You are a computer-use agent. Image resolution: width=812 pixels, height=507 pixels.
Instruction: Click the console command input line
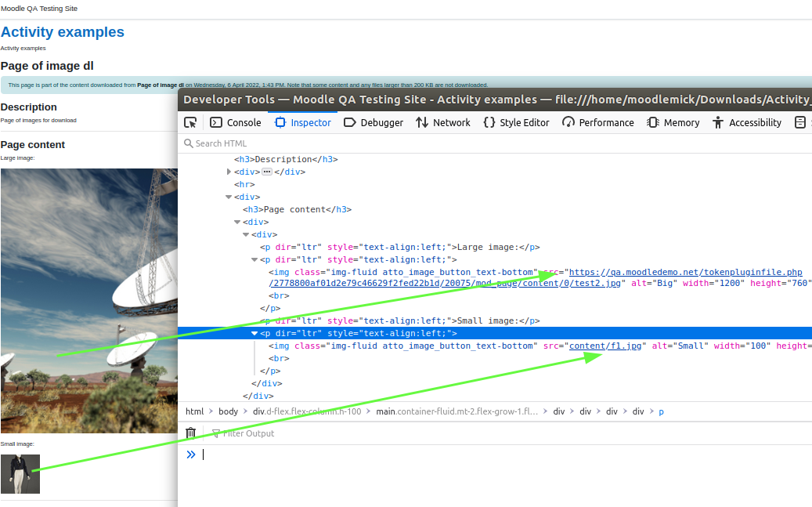(x=505, y=454)
